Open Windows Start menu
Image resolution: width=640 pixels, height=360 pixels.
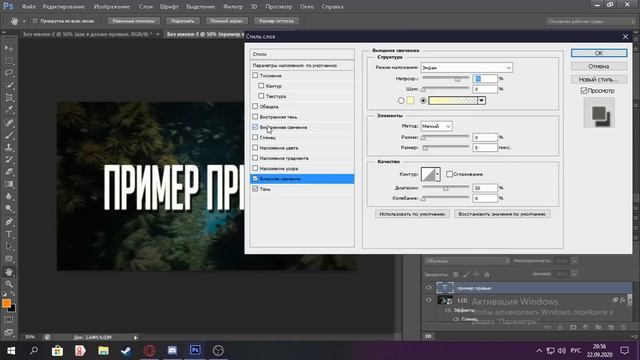[x=11, y=350]
